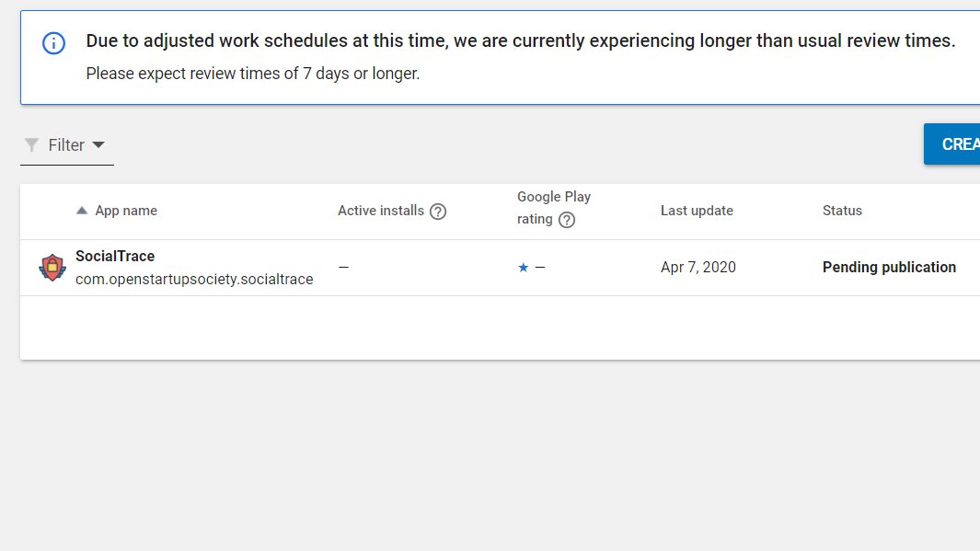Viewport: 980px width, 551px height.
Task: Click the partially visible Create button
Action: (x=951, y=144)
